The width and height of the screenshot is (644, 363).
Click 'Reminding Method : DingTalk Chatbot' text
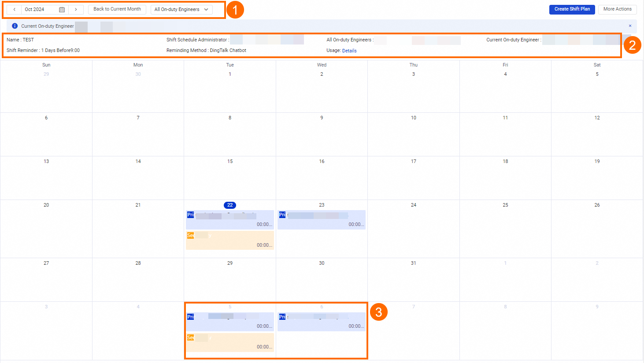(x=206, y=50)
